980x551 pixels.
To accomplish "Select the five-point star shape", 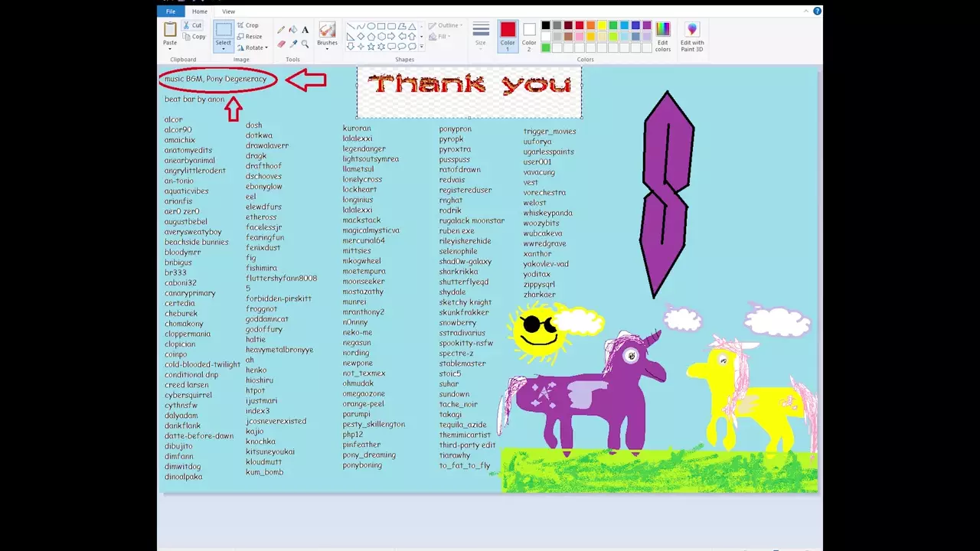I will (371, 47).
